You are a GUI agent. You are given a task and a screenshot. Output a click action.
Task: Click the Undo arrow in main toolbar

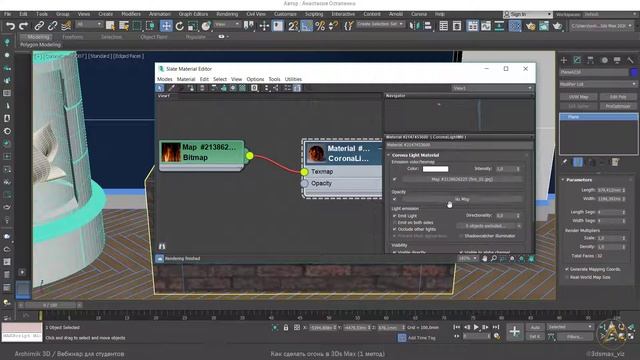(10, 26)
